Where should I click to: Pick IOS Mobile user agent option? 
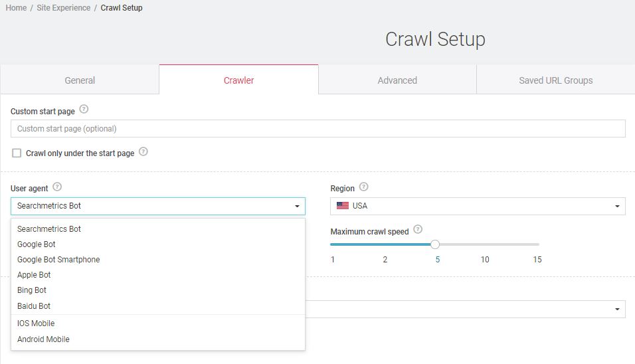(158, 323)
